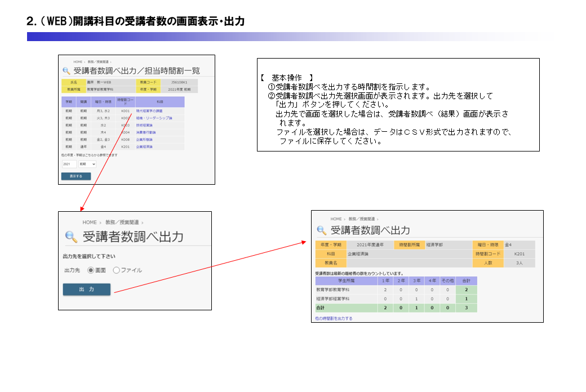Screen dimensions: 586x392
Task: Select the ファイル output radio button
Action: click(x=116, y=270)
